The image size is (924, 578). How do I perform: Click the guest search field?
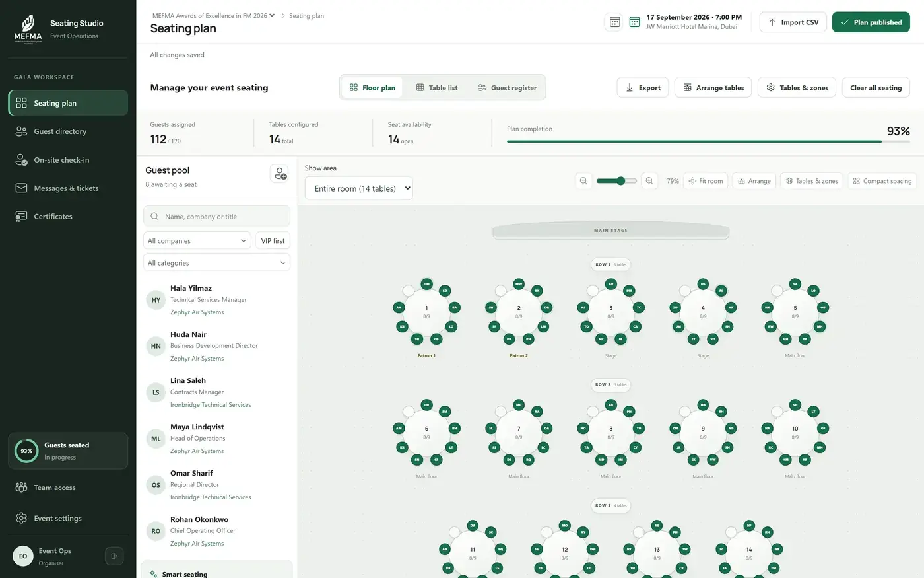pos(216,217)
